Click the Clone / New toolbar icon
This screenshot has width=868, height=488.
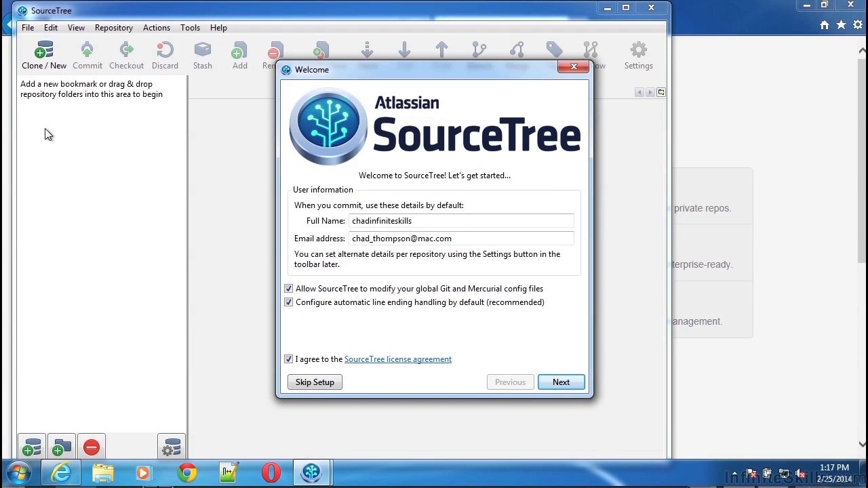click(x=44, y=50)
